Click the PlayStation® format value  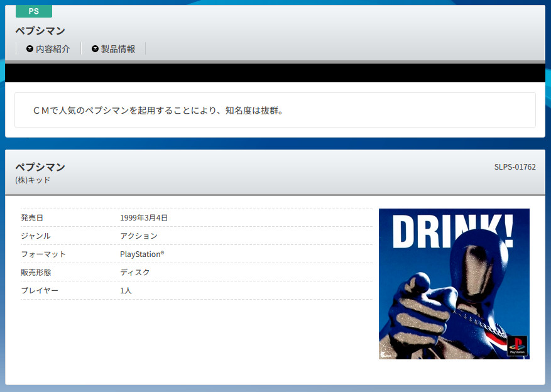pyautogui.click(x=142, y=254)
